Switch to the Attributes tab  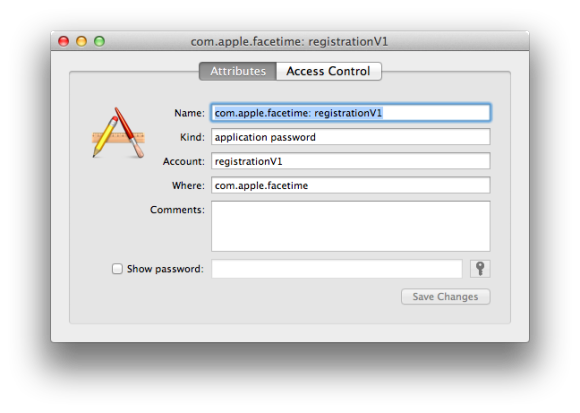click(x=238, y=71)
